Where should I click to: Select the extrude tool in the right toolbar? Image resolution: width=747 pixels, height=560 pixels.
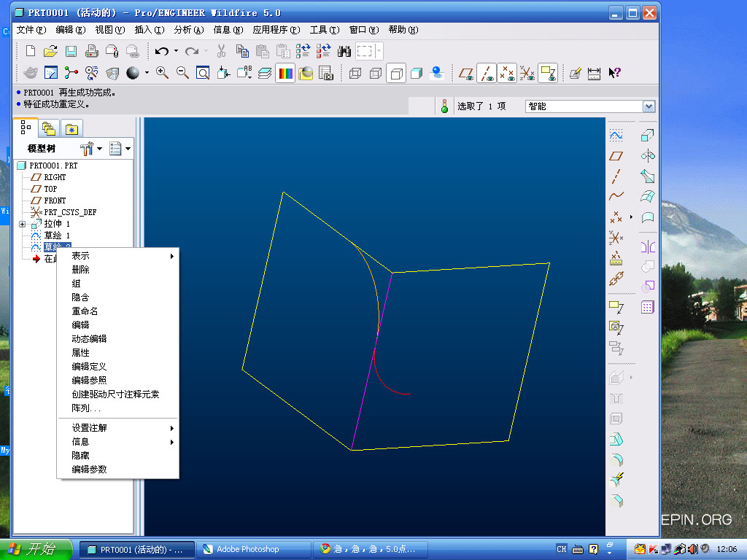pyautogui.click(x=648, y=136)
